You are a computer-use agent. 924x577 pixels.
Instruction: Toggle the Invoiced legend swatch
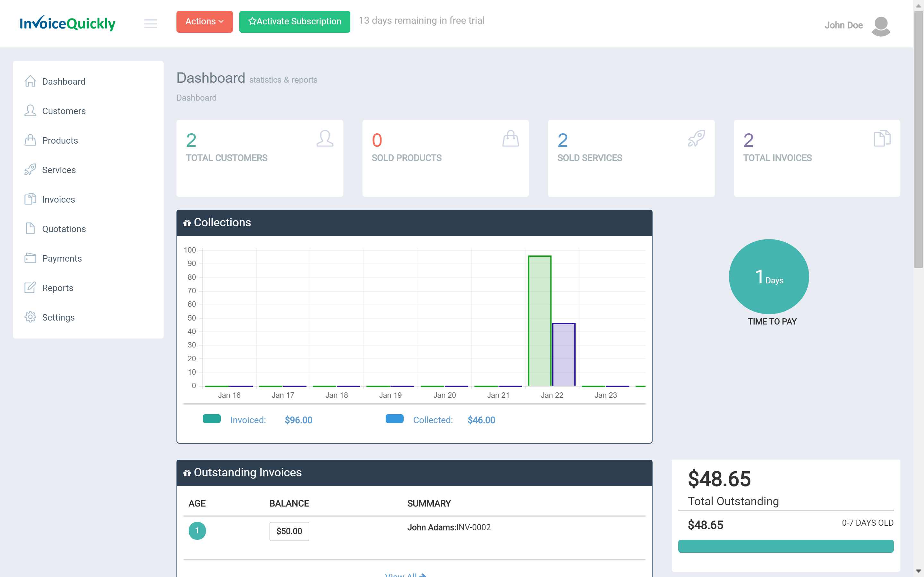pyautogui.click(x=211, y=419)
